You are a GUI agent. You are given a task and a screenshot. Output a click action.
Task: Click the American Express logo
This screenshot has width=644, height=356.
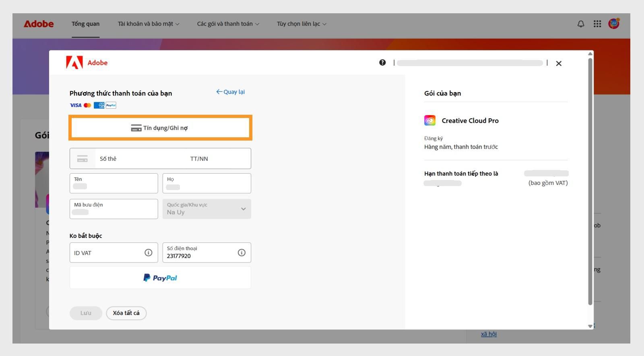(99, 105)
